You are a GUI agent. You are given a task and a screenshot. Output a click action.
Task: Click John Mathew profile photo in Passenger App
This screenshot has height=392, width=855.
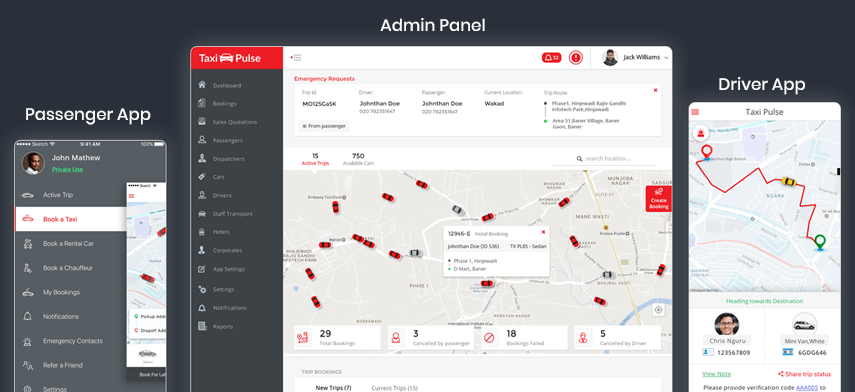(x=33, y=163)
